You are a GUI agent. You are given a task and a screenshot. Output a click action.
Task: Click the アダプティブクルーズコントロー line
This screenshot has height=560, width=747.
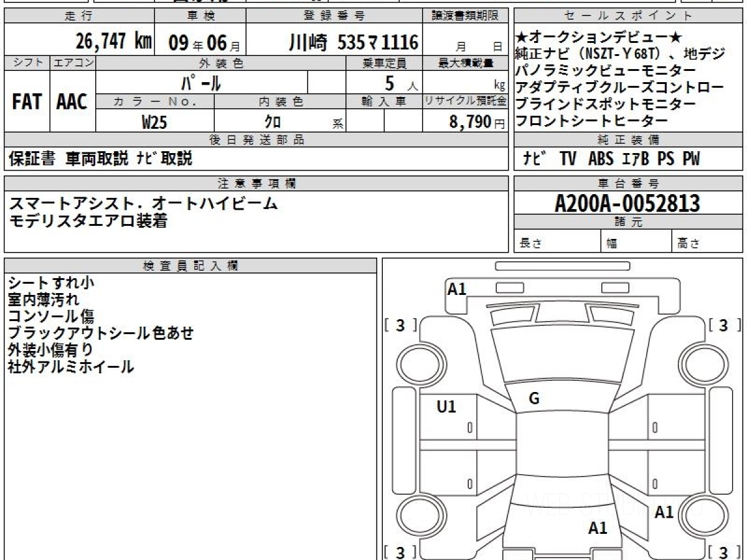click(620, 88)
